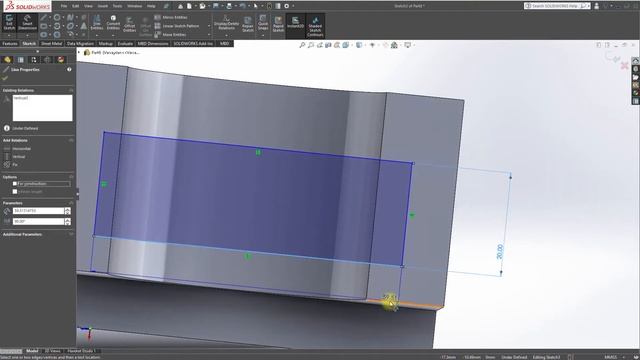Viewport: 640px width, 360px height.
Task: Collapse Existing Relations section
Action: tap(71, 90)
